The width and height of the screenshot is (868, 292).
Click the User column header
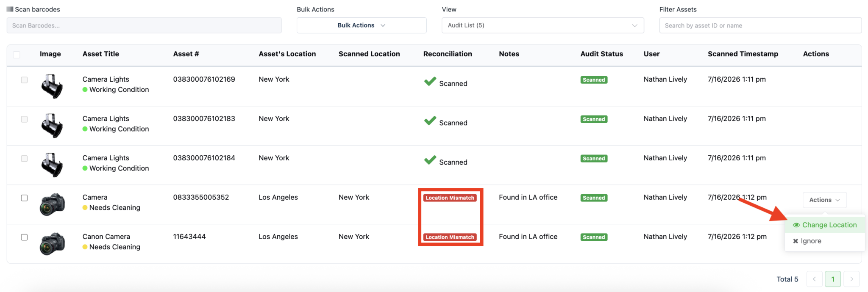pyautogui.click(x=651, y=54)
